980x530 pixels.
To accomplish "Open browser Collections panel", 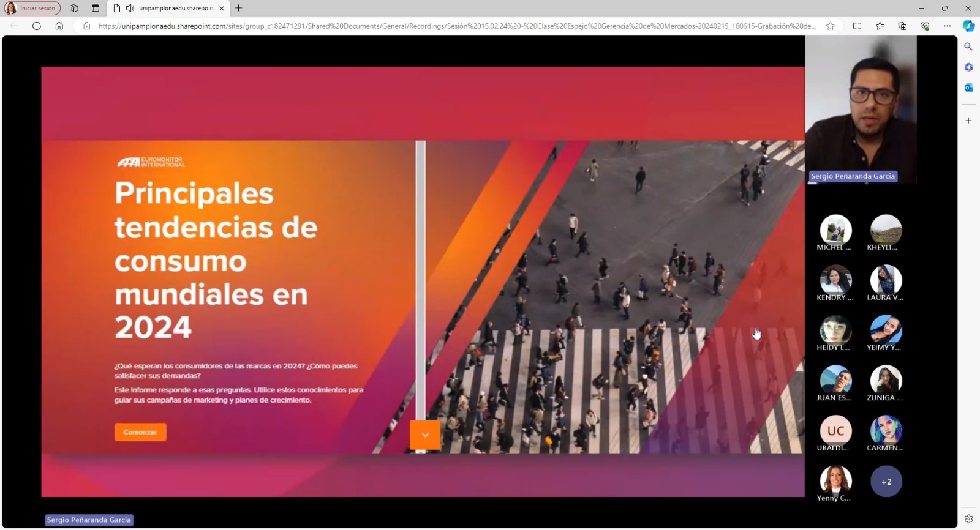I will pos(902,26).
